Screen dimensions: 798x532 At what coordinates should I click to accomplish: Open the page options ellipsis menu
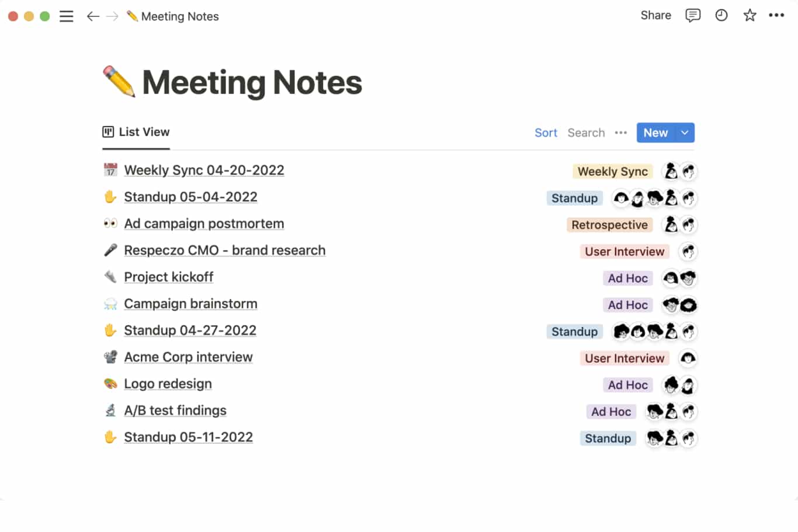point(776,16)
